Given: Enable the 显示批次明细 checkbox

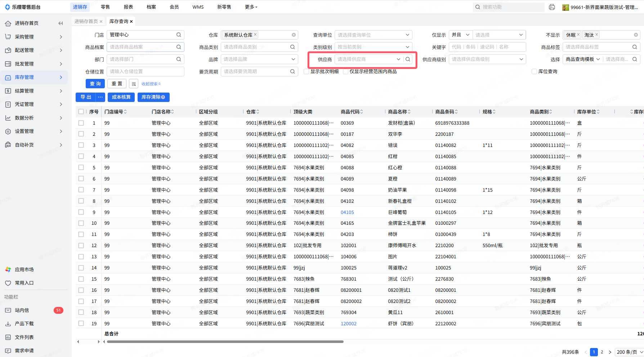Looking at the screenshot, I should (x=306, y=72).
